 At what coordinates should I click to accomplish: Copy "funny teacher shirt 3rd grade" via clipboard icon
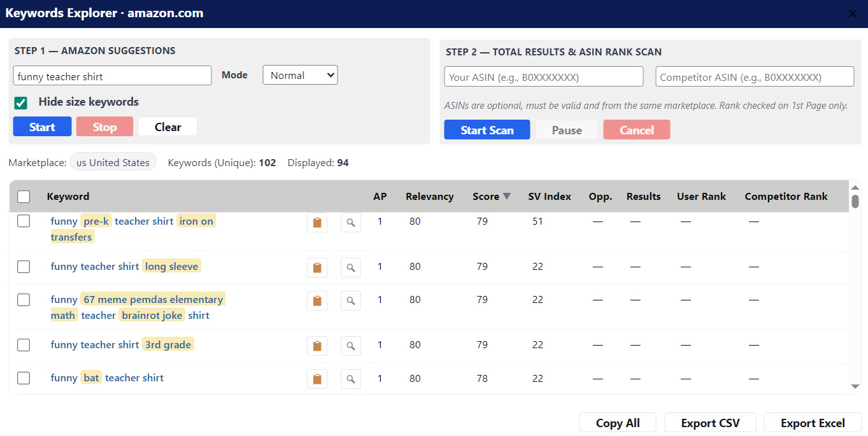pos(317,346)
